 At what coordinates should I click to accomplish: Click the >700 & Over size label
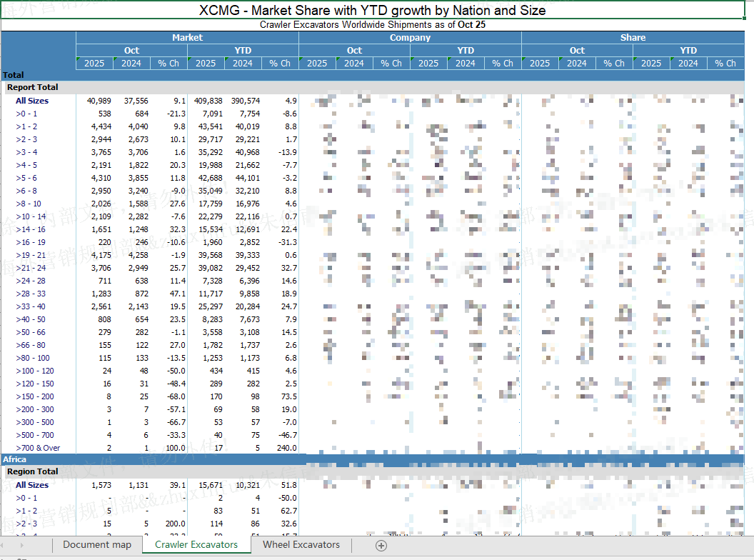point(38,448)
